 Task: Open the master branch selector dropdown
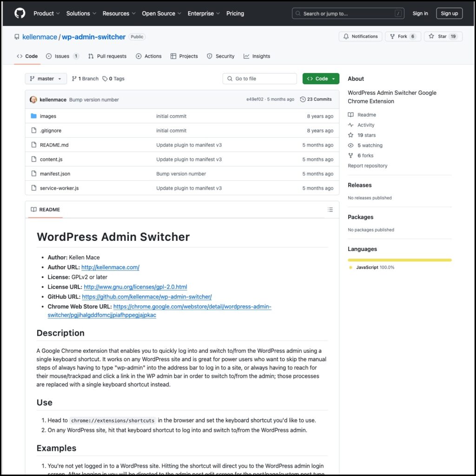click(x=45, y=79)
